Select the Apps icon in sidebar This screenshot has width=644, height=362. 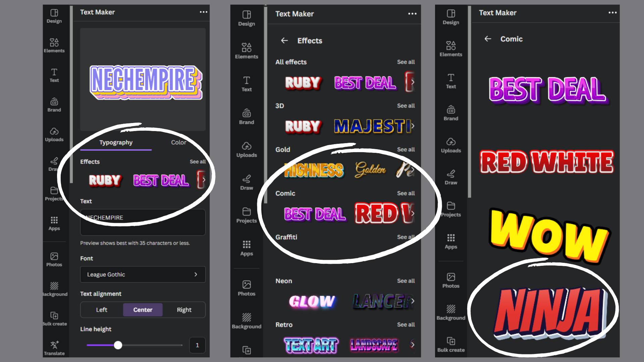(x=54, y=220)
